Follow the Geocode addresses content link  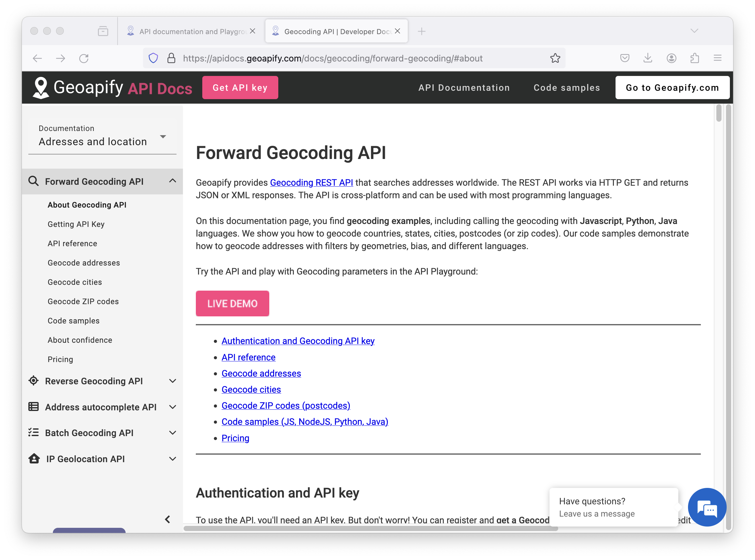tap(261, 373)
